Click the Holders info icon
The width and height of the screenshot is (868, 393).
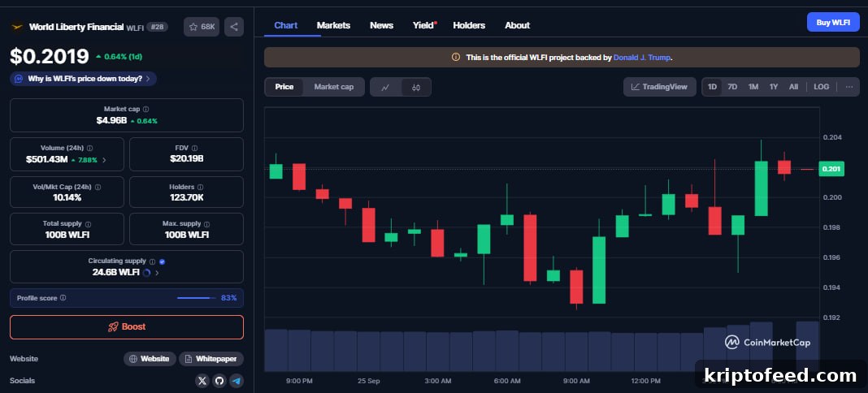[x=200, y=188]
